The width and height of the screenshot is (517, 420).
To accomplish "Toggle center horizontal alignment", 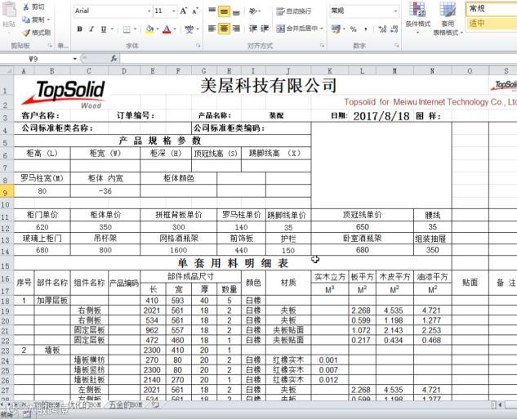I will coord(224,29).
